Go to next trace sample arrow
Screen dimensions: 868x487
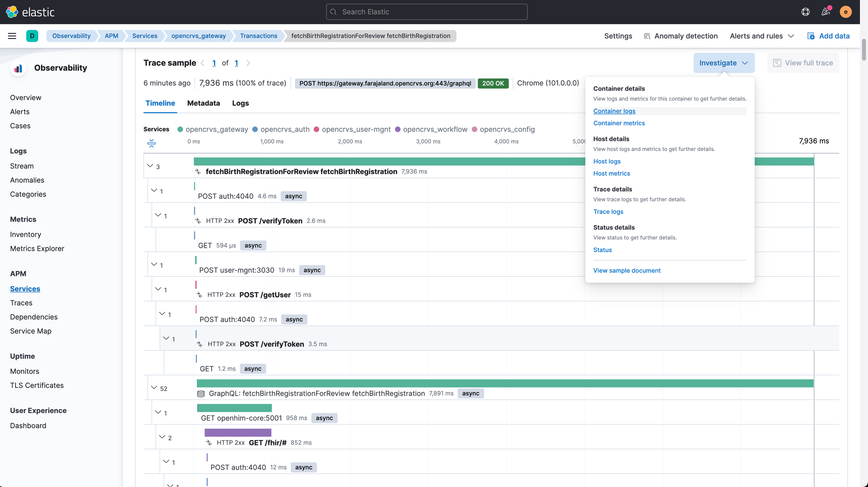coord(248,63)
